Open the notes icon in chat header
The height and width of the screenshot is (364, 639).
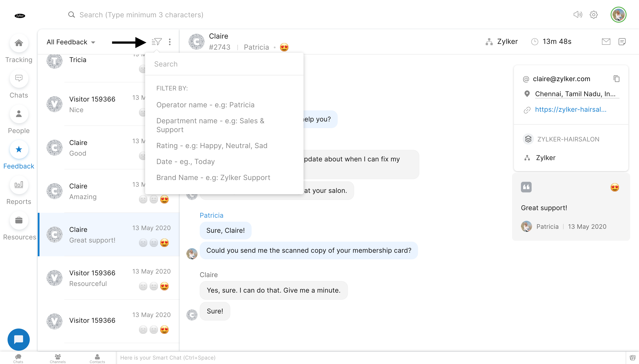pyautogui.click(x=622, y=41)
